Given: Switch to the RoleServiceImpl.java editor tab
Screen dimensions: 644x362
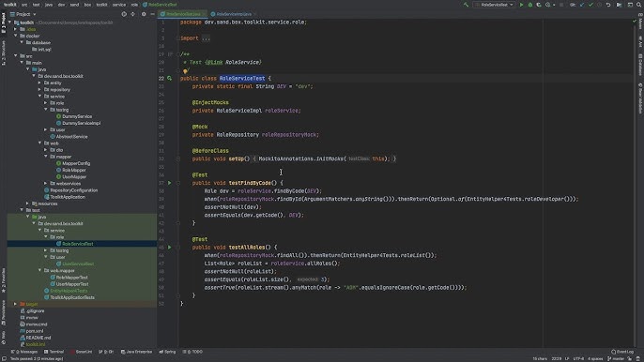Looking at the screenshot, I should [231, 14].
